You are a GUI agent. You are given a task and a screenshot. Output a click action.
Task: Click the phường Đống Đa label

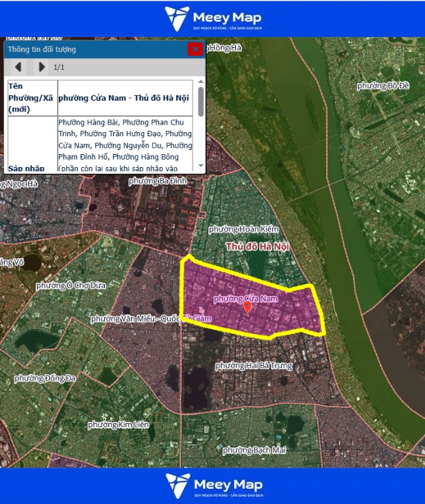[x=45, y=379]
